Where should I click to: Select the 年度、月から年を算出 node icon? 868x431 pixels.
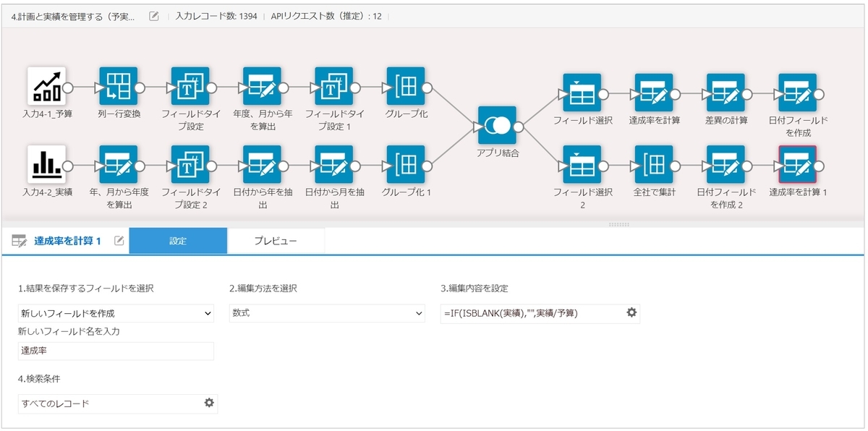coord(262,87)
